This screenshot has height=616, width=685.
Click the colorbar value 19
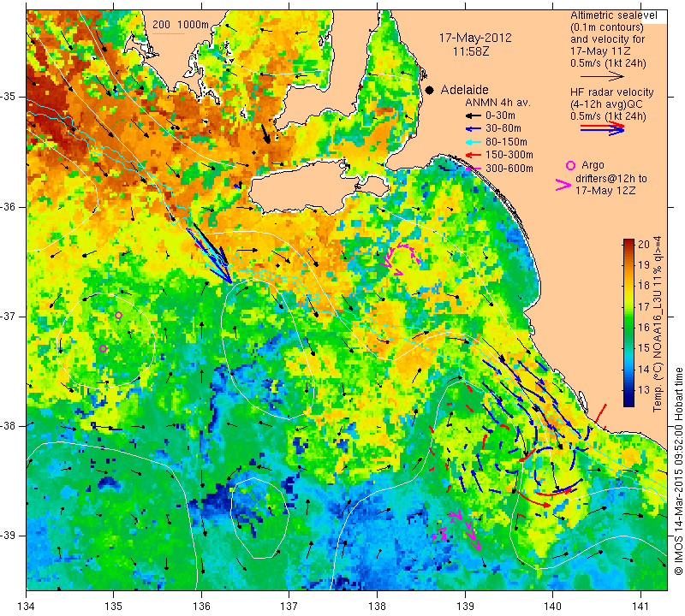click(644, 265)
